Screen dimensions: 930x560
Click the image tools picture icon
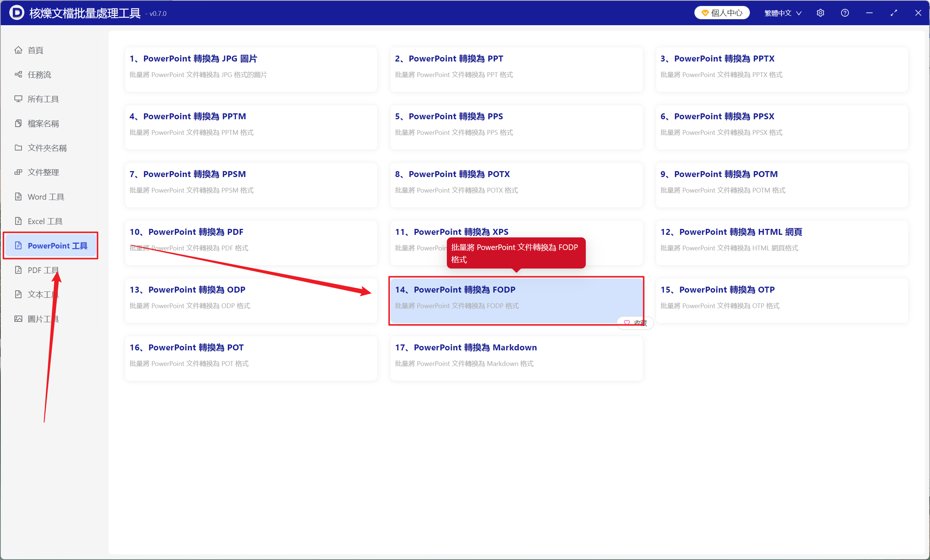(x=18, y=319)
